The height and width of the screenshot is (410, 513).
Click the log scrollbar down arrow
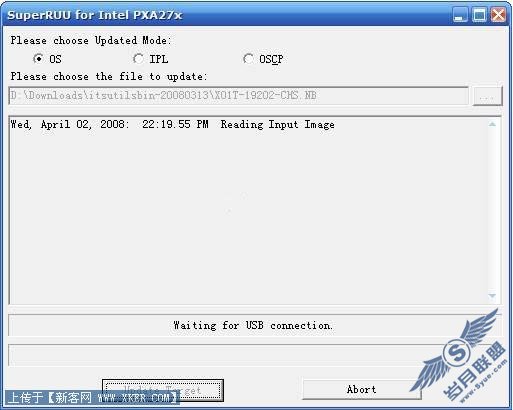tap(492, 296)
